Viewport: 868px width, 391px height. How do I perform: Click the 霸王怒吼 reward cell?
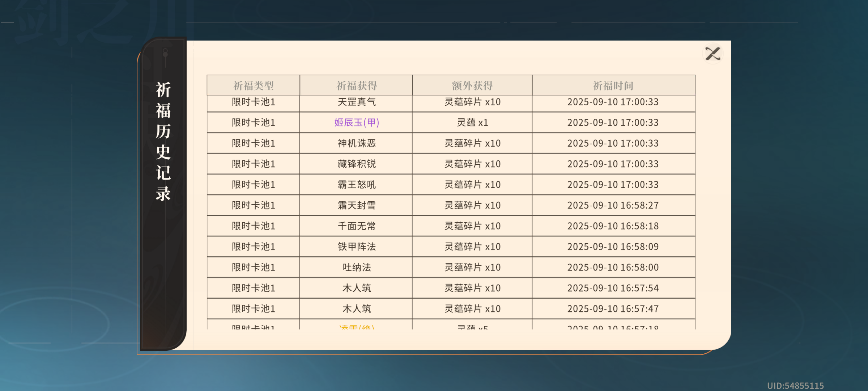tap(356, 185)
